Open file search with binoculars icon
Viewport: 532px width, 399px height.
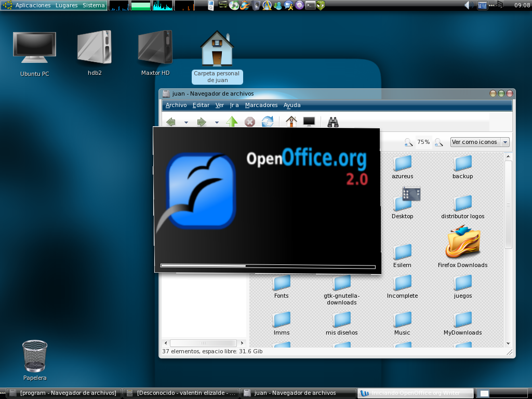pyautogui.click(x=333, y=122)
